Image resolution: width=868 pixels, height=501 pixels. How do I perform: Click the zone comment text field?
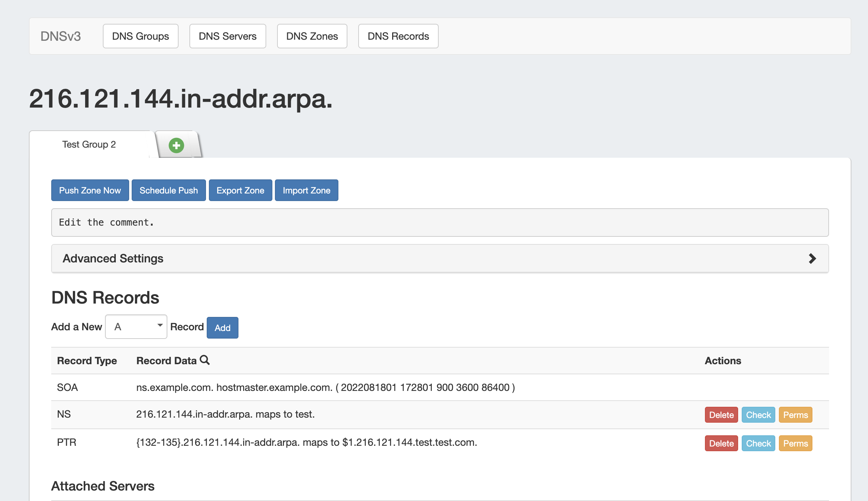(x=439, y=222)
